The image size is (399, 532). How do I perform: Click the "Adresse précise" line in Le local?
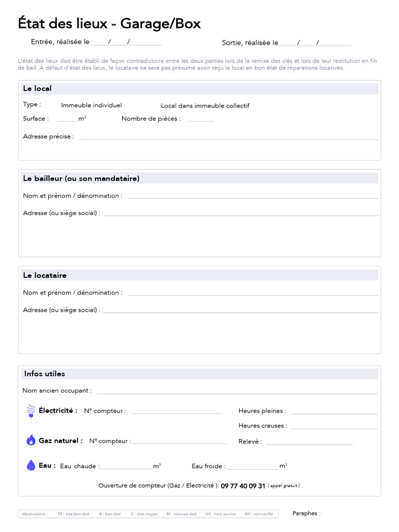(x=229, y=137)
